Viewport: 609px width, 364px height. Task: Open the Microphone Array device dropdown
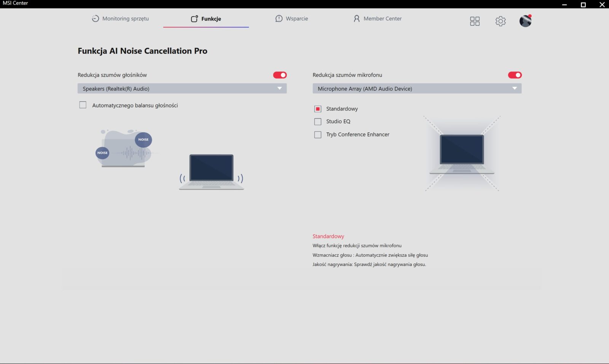pos(417,89)
